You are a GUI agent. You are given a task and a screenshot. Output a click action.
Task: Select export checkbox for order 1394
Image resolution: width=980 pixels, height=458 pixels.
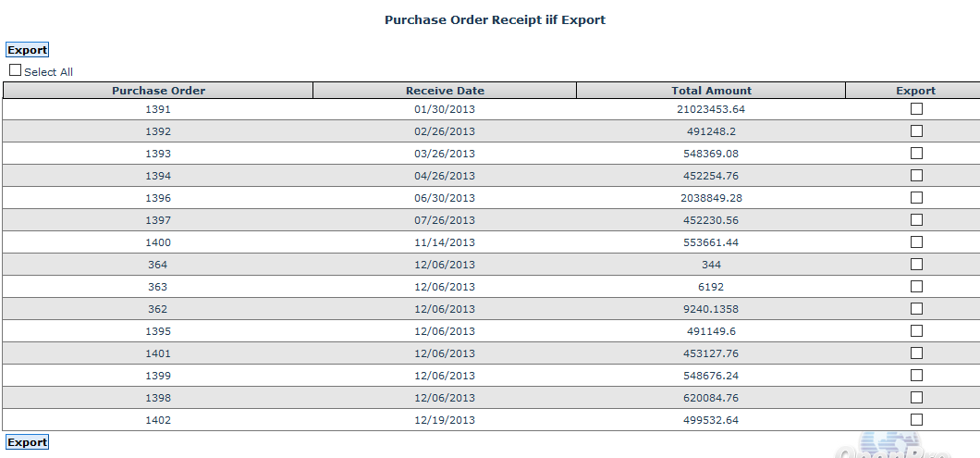[x=916, y=176]
